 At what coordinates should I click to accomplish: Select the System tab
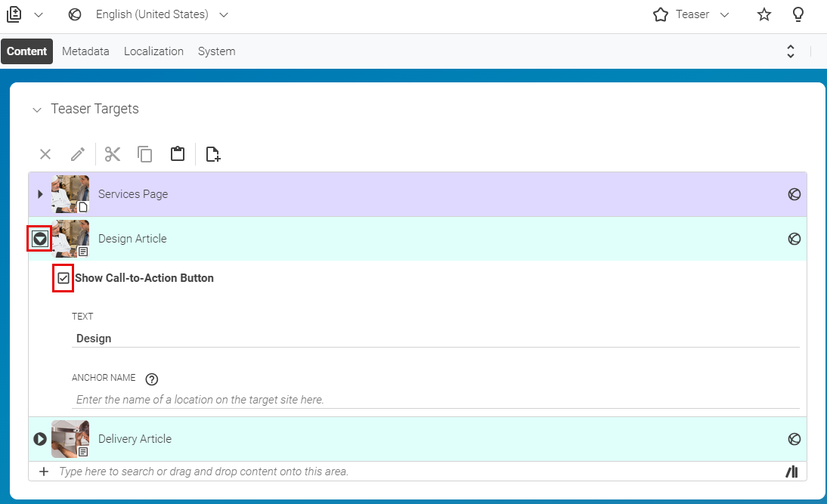(x=216, y=51)
